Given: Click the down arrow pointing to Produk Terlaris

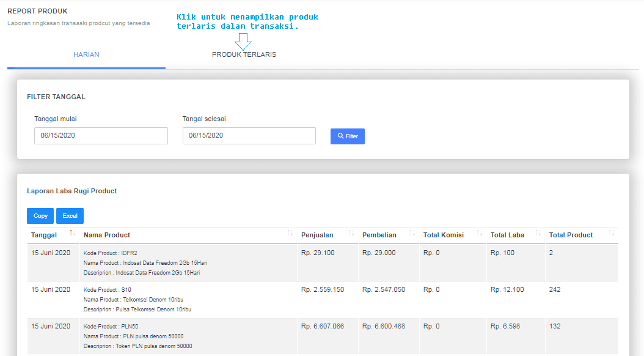Looking at the screenshot, I should click(x=243, y=42).
